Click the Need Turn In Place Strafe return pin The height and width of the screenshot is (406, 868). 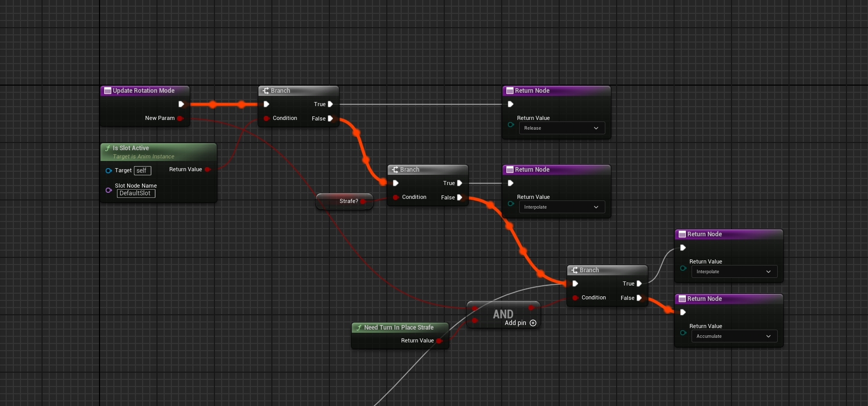[x=440, y=341]
